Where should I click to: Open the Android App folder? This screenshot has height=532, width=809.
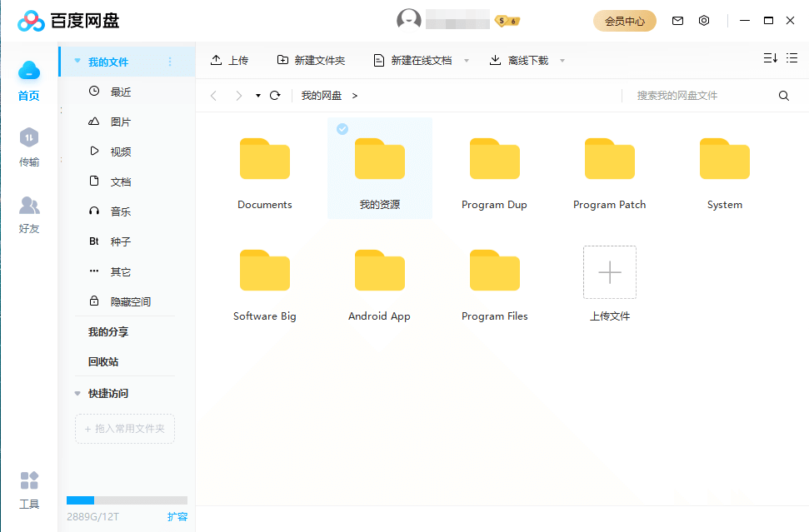click(x=380, y=270)
